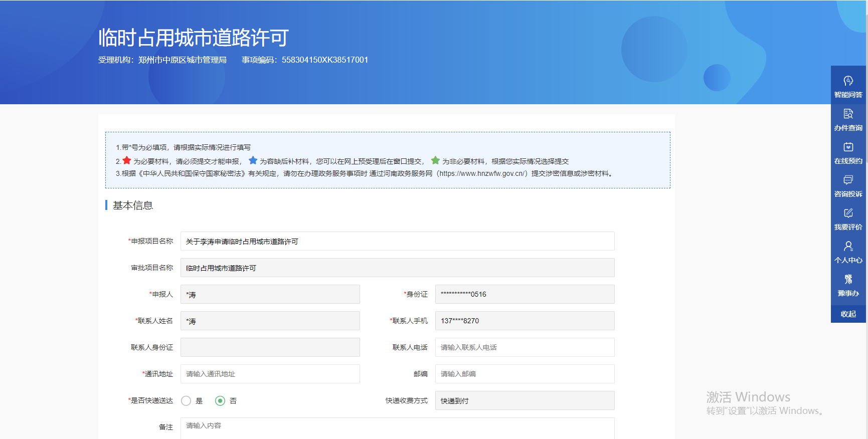Click the 联系人手机 phone number field
Viewport: 868px width, 439px height.
pos(525,321)
